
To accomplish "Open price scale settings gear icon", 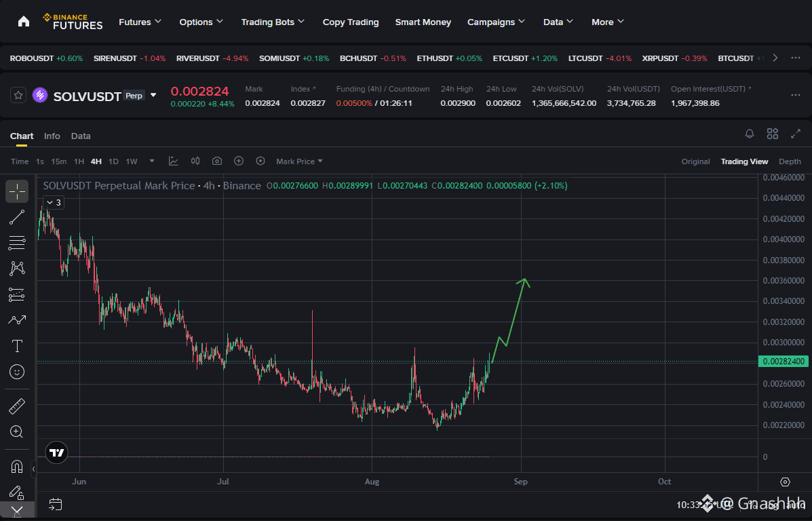I will coord(785,482).
